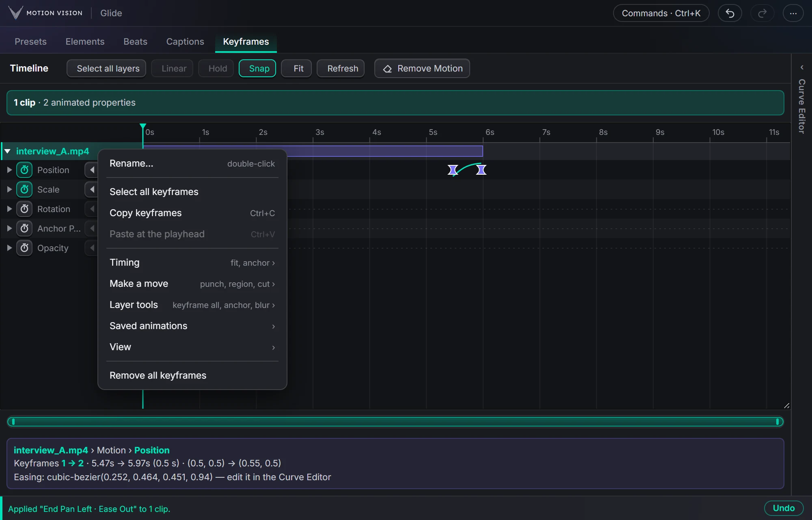812x520 pixels.
Task: Click the undo arrow icon in header
Action: point(730,13)
